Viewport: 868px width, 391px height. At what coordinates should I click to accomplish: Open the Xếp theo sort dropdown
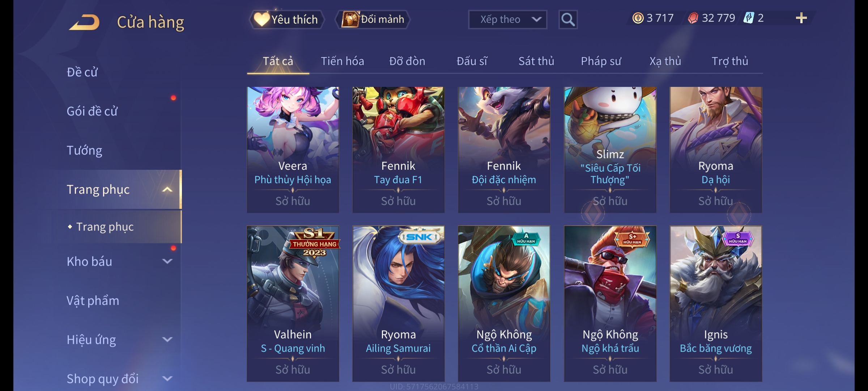coord(507,20)
